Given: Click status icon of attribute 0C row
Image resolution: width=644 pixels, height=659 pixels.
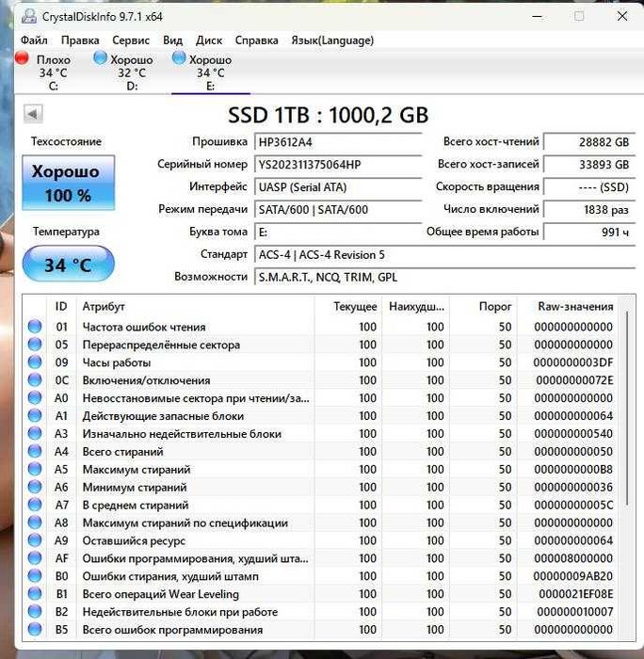Looking at the screenshot, I should [x=35, y=380].
